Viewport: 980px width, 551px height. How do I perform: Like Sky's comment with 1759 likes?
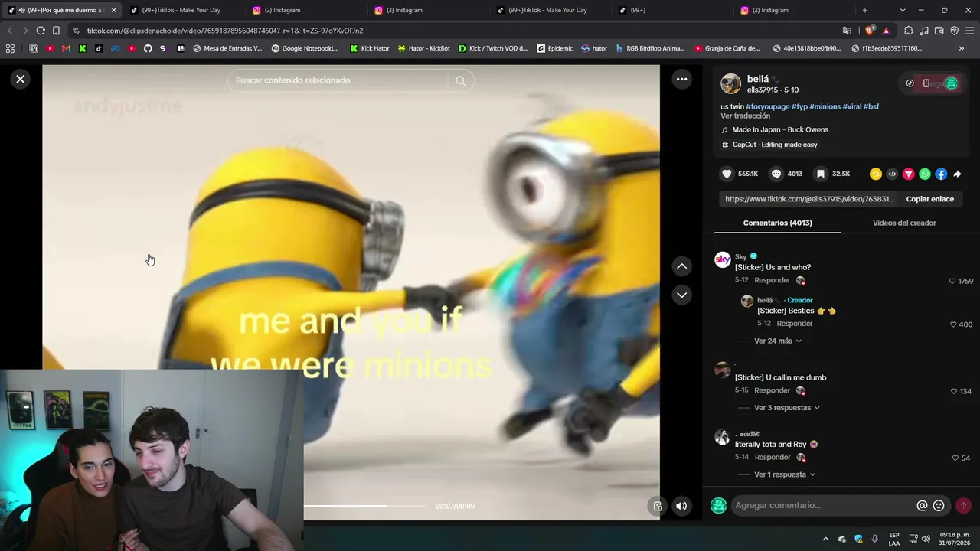tap(952, 281)
